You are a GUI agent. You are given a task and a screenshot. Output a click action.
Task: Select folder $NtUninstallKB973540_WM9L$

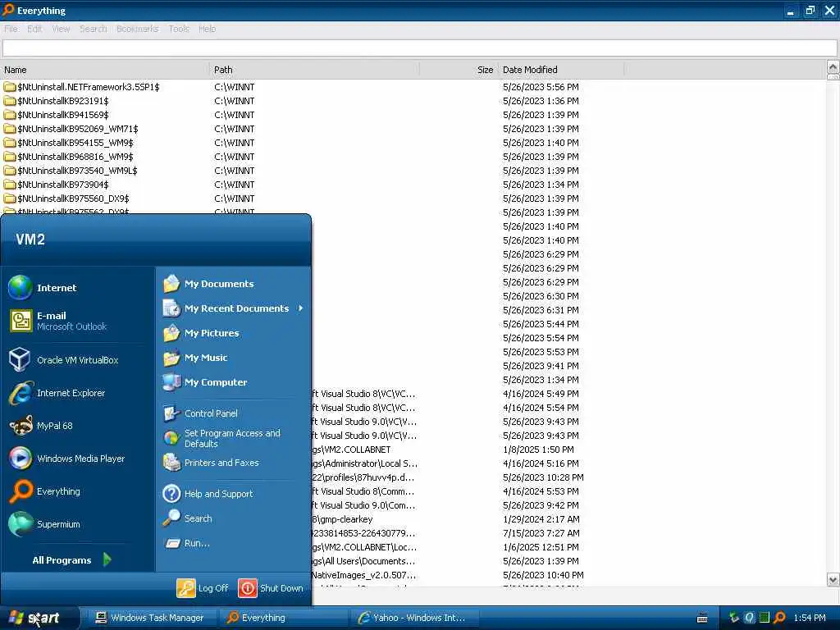pos(78,171)
